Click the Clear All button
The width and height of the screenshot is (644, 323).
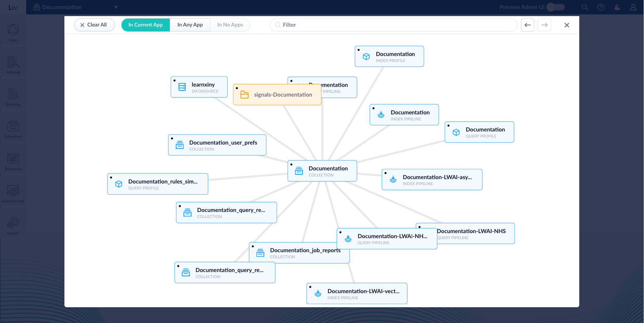[x=94, y=25]
